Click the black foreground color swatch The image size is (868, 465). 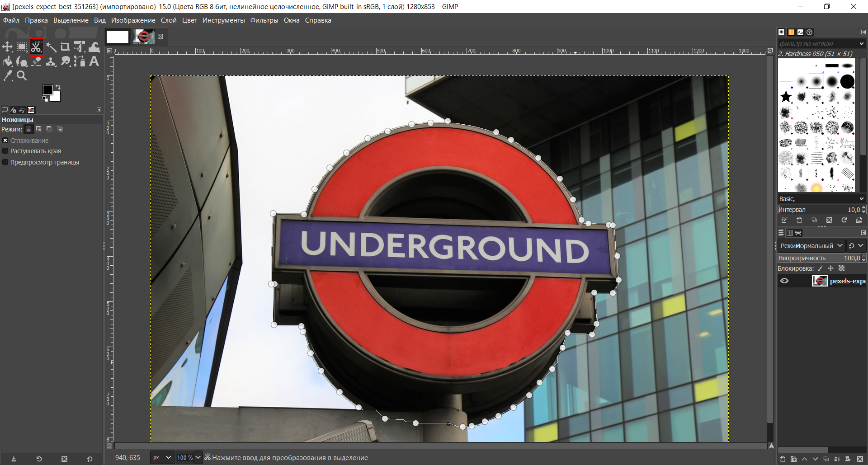[47, 89]
